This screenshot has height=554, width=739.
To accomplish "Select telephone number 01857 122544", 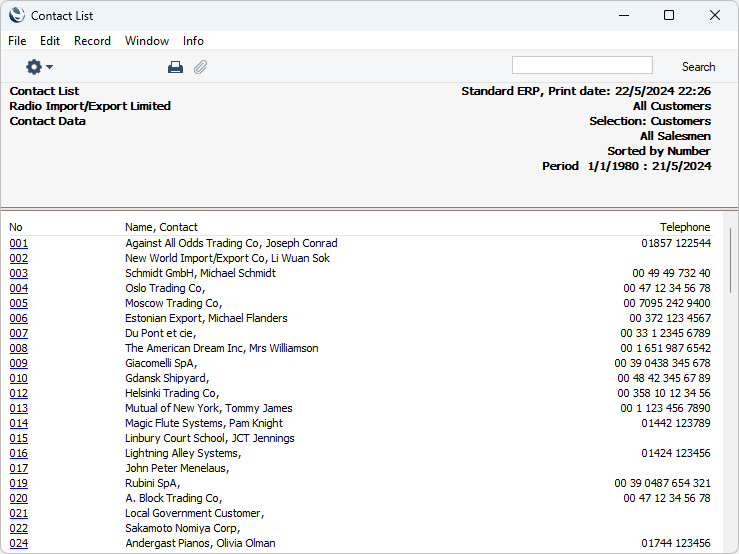I will 676,243.
